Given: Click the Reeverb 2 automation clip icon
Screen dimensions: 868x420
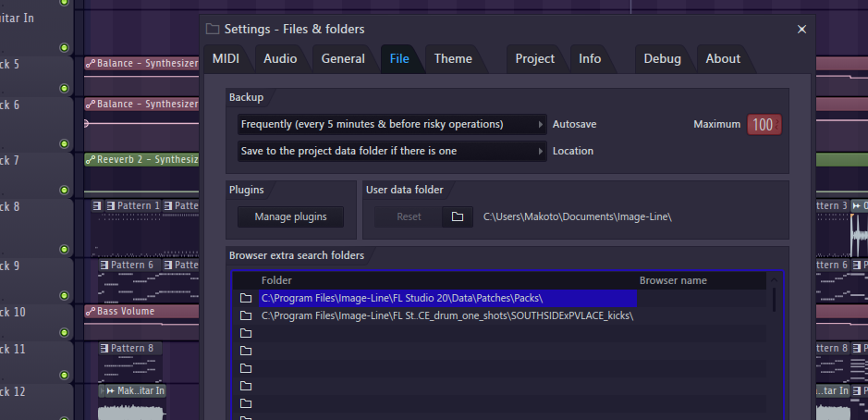Looking at the screenshot, I should (x=91, y=160).
